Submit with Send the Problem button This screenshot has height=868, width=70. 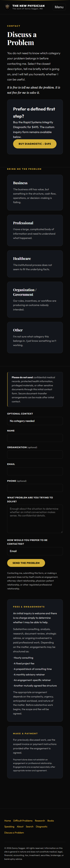(x=26, y=563)
